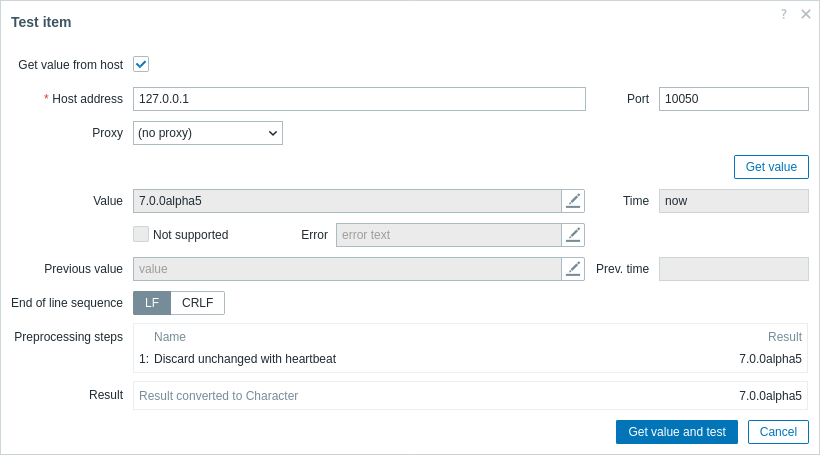Click the Get value button
The height and width of the screenshot is (455, 820).
[771, 167]
